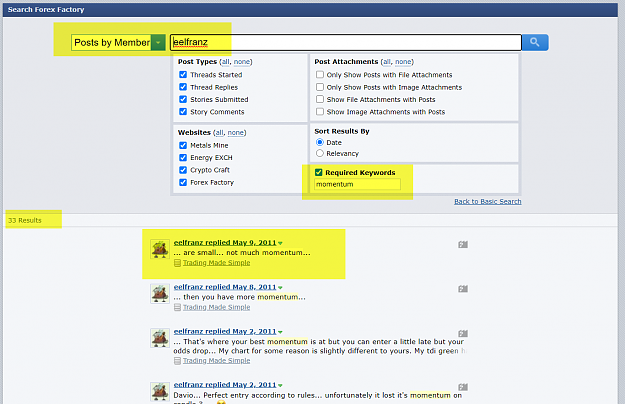
Task: Click snippet '... then you have more momentum...'
Action: click(x=240, y=297)
